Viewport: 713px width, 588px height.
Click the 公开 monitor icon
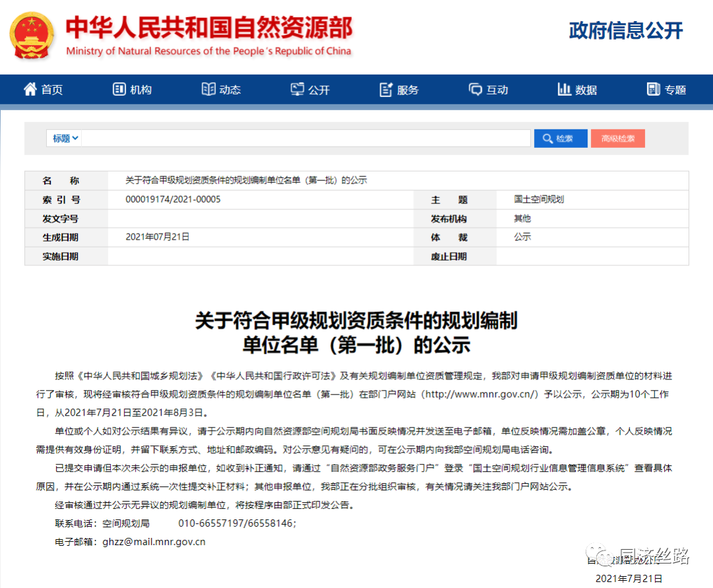297,89
